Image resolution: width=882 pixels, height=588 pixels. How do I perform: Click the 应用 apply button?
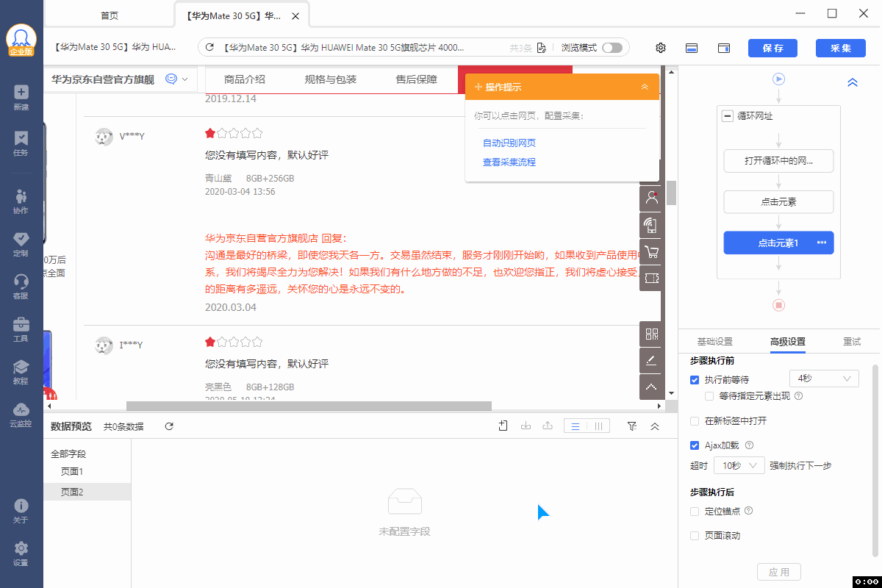click(x=779, y=573)
